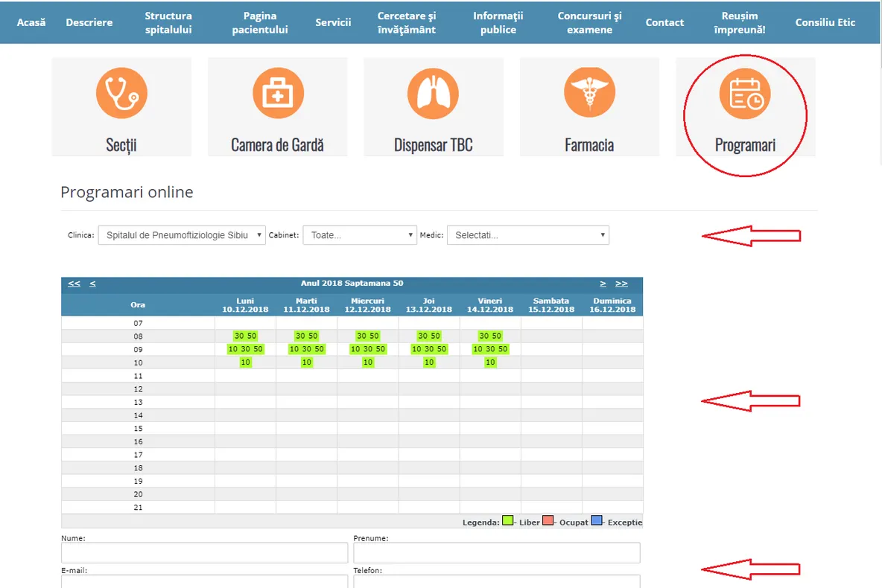Viewport: 882px width, 588px height.
Task: Focus the Prenume input field
Action: [497, 552]
